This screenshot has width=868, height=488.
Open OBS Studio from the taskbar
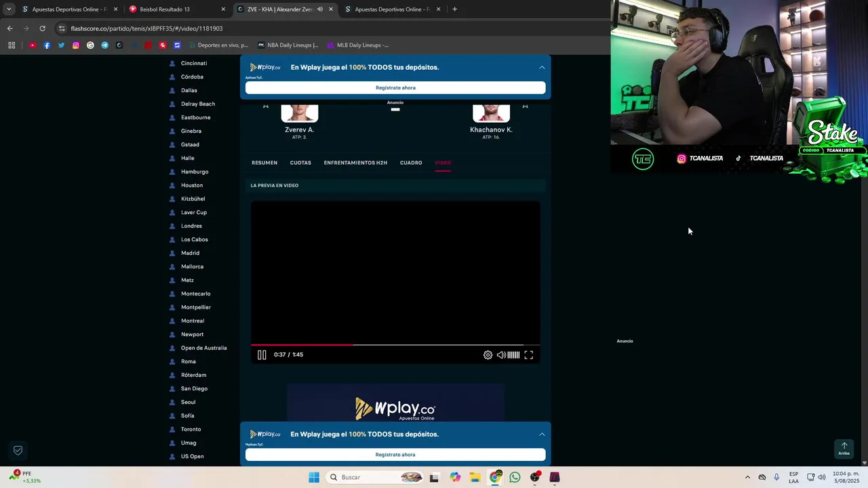535,477
